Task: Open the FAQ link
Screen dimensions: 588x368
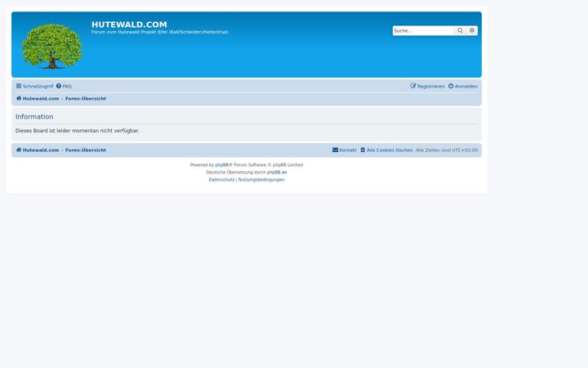Action: click(x=64, y=87)
